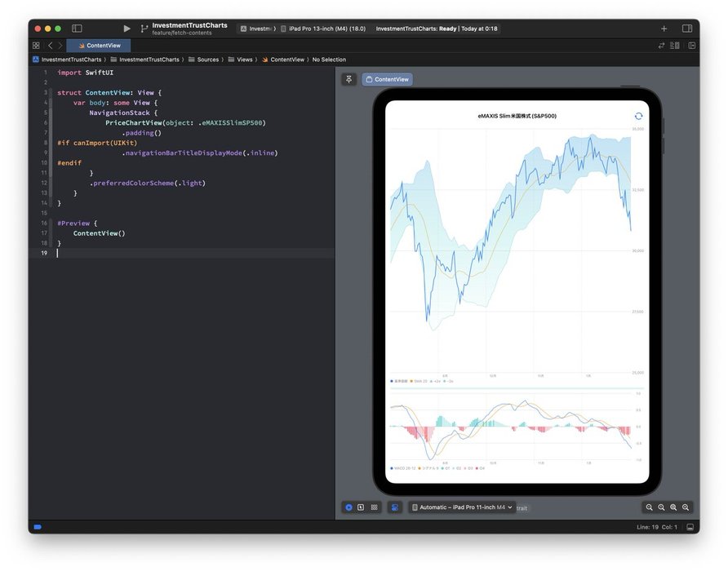
Task: Select the ContentView preview button
Action: click(x=387, y=79)
